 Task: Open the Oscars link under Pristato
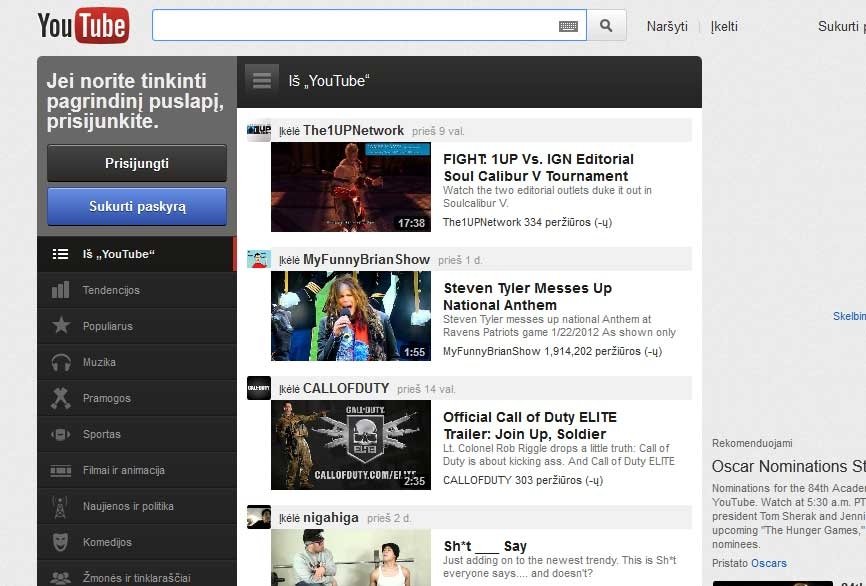[769, 563]
